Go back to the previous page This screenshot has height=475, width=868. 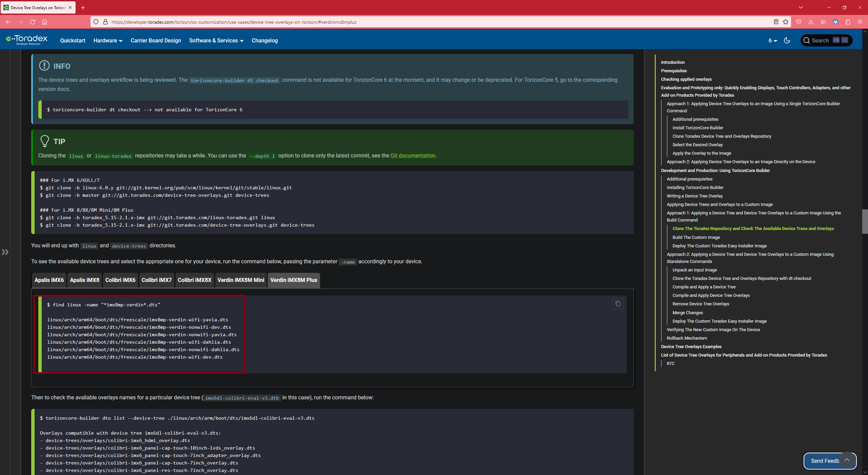[x=8, y=22]
